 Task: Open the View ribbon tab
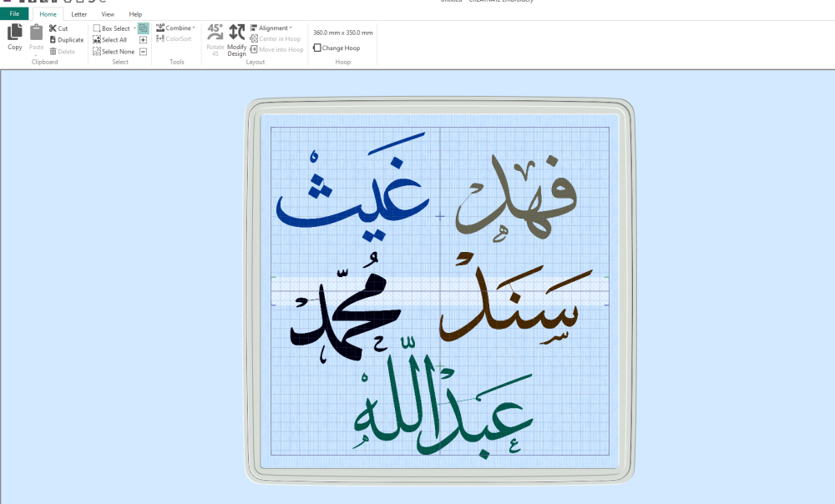click(x=108, y=14)
